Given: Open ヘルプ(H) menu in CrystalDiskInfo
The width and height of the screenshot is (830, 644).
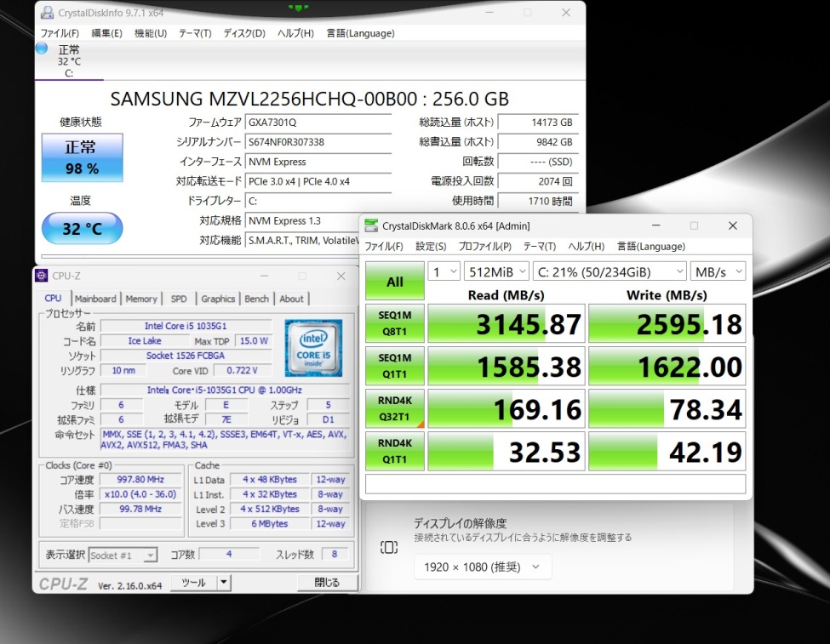Looking at the screenshot, I should [296, 33].
